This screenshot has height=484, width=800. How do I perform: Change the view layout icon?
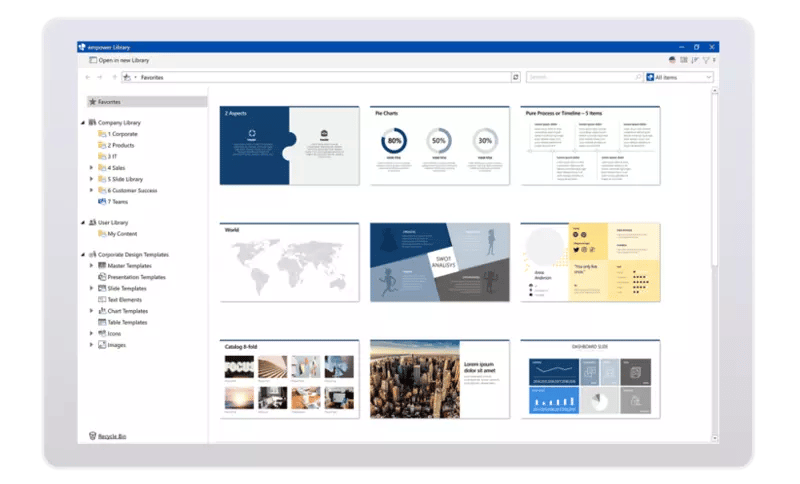tap(684, 60)
